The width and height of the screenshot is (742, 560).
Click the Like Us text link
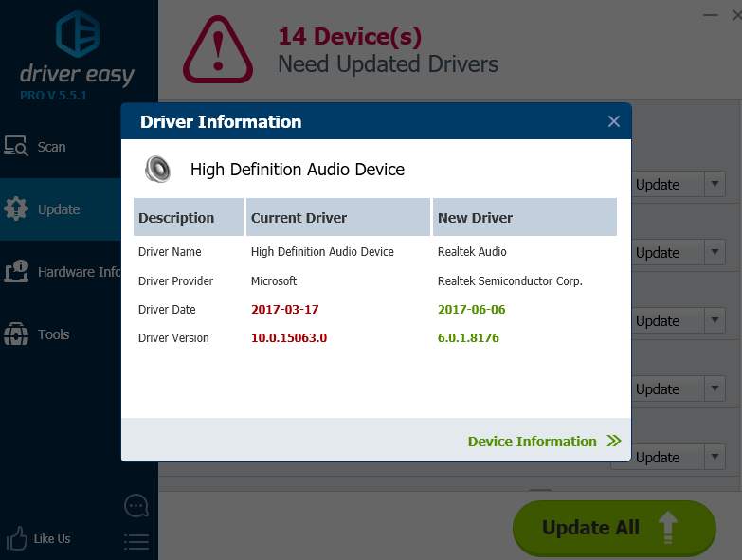(51, 539)
